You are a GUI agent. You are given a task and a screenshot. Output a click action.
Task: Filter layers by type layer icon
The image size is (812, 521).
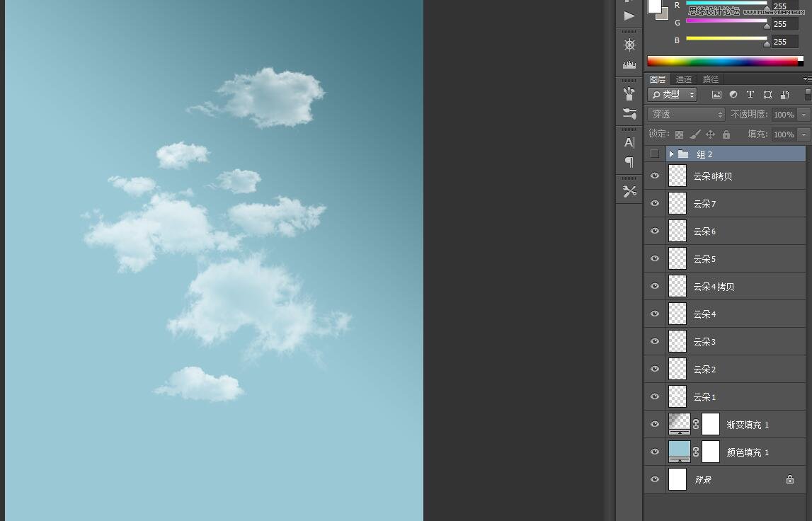coord(750,94)
